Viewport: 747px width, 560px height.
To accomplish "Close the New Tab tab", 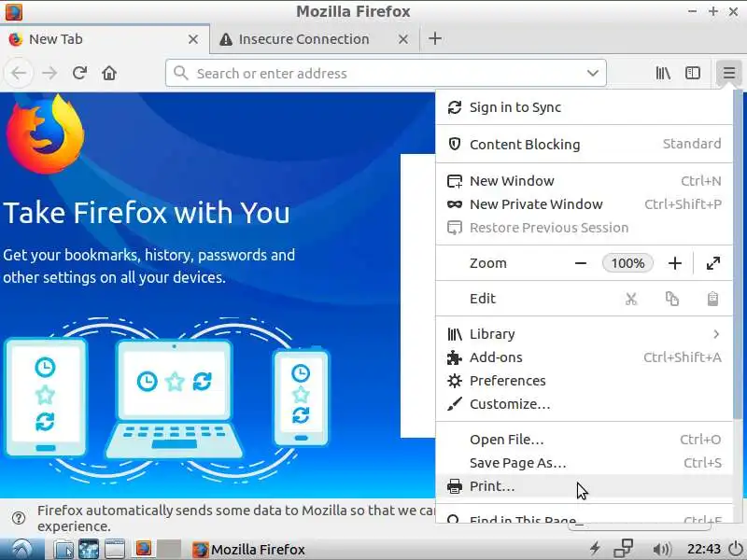I will (x=193, y=39).
